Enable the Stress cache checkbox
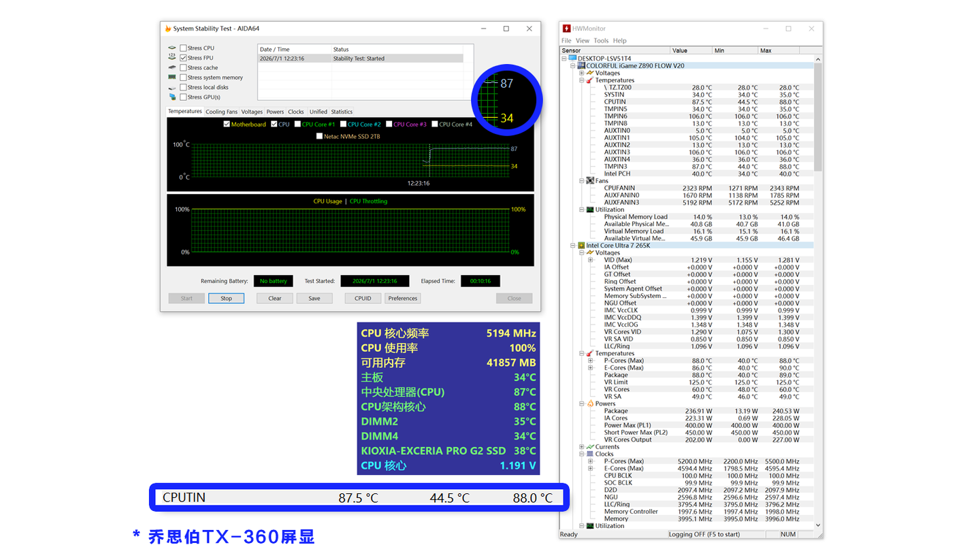This screenshot has height=560, width=980. (183, 67)
